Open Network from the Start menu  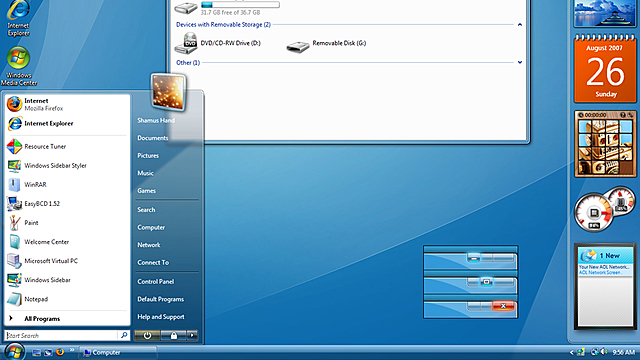(149, 245)
